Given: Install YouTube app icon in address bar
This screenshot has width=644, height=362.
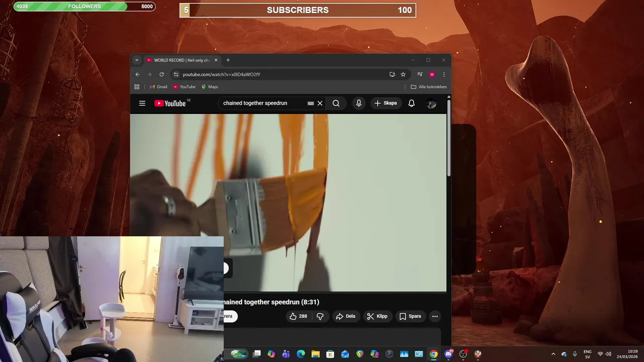Looking at the screenshot, I should tap(392, 74).
